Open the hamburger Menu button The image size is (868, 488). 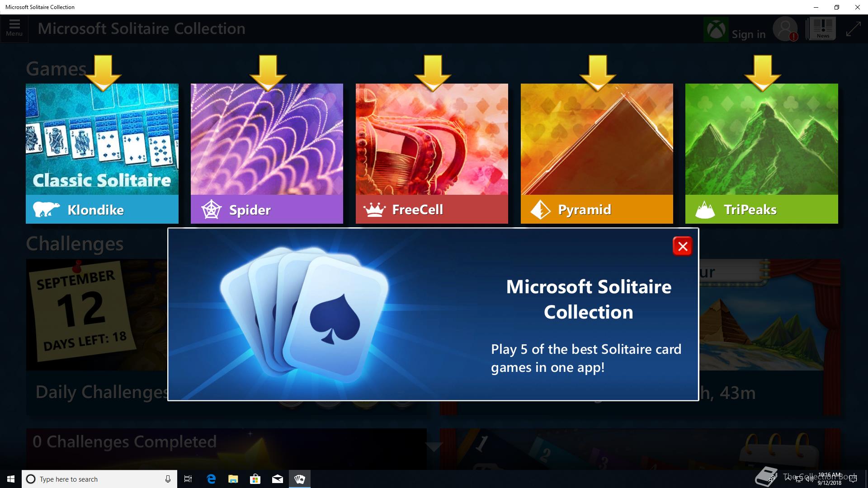(x=14, y=28)
